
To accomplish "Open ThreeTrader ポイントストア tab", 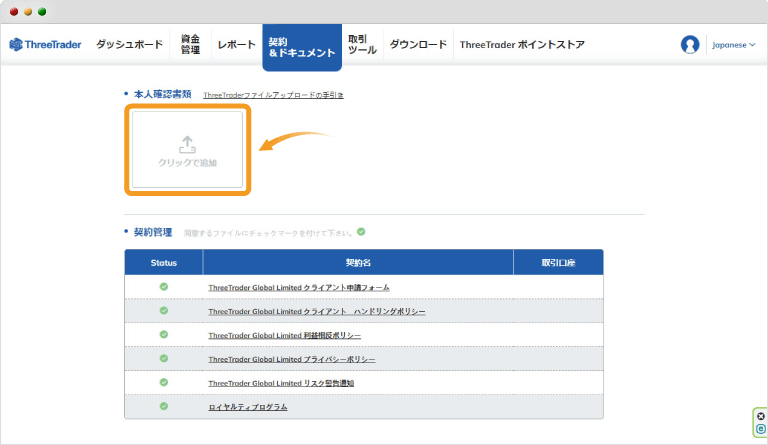I will 522,45.
